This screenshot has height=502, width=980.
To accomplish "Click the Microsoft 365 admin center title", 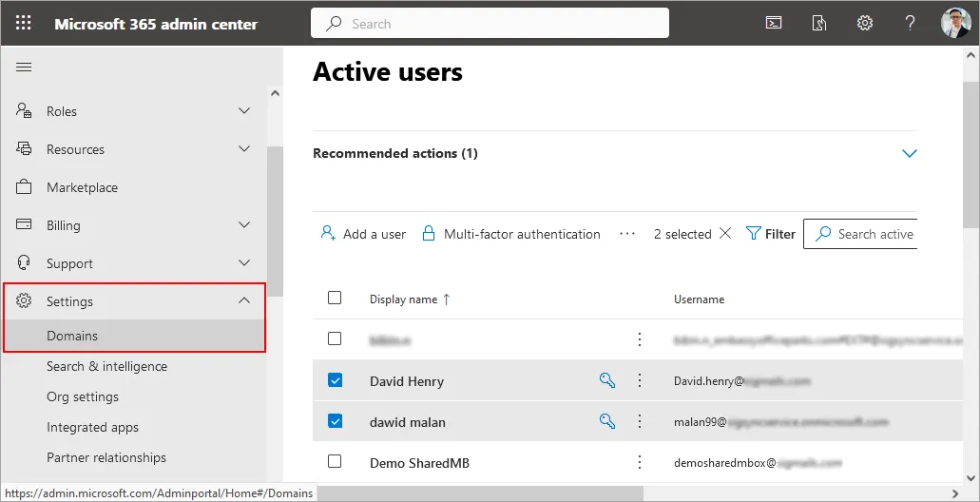I will 156,24.
